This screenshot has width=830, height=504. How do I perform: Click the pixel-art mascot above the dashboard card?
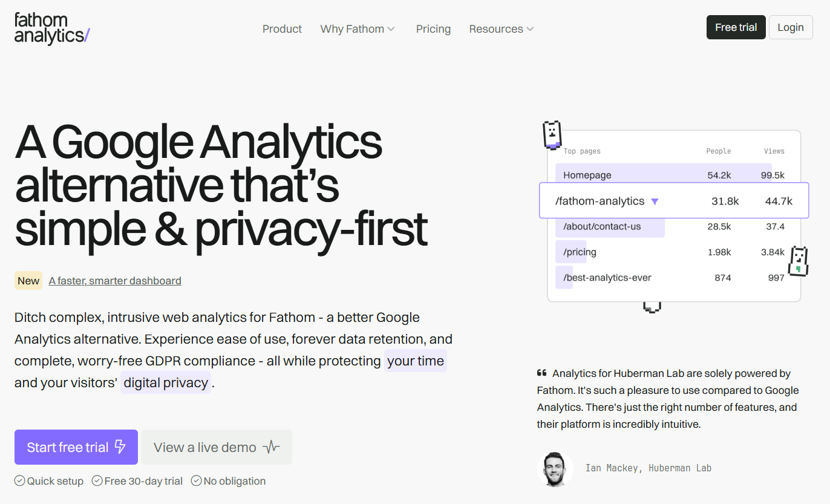pos(552,134)
